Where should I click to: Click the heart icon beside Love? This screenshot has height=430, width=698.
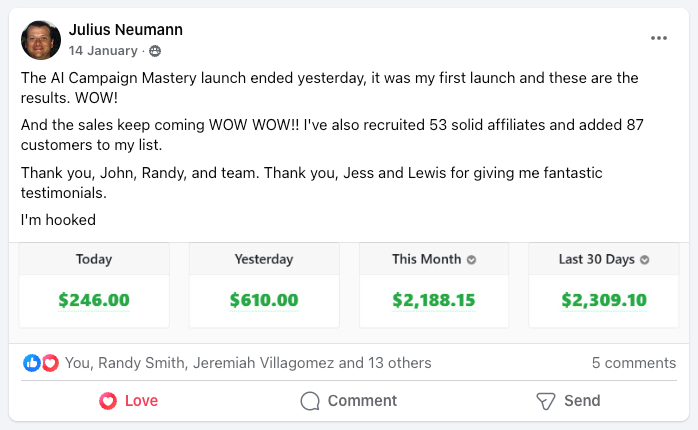pos(108,401)
